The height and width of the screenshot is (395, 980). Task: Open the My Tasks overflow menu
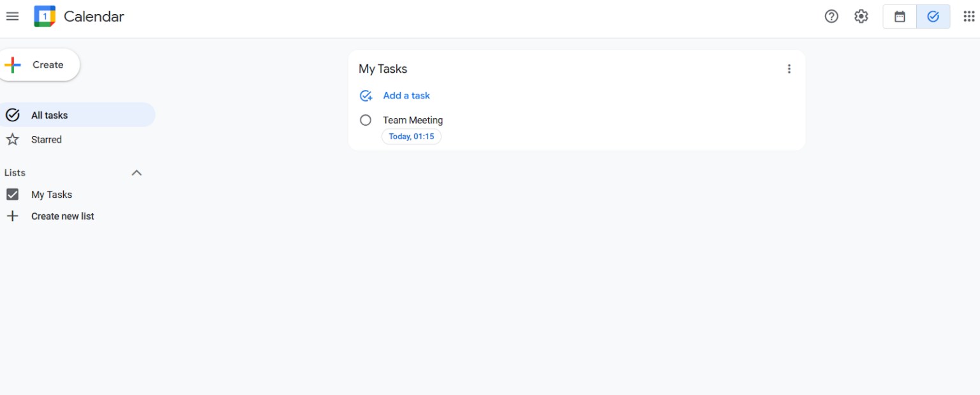(789, 68)
